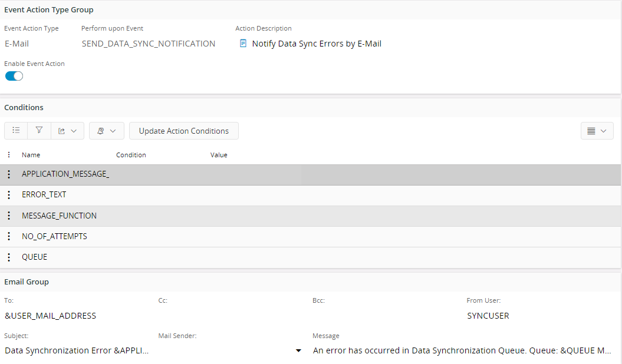Open the row density dropdown on the right

click(597, 131)
